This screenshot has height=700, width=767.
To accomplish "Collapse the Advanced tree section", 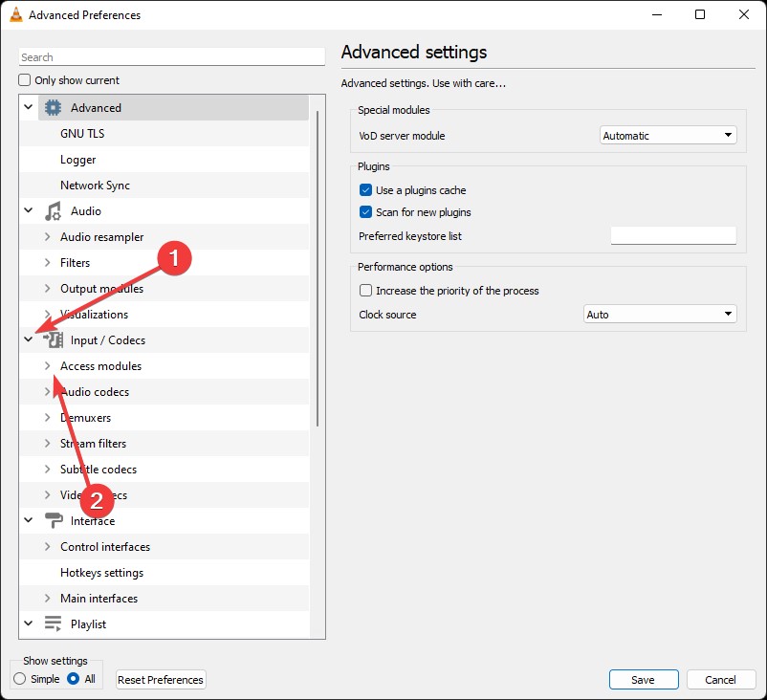I will point(29,107).
